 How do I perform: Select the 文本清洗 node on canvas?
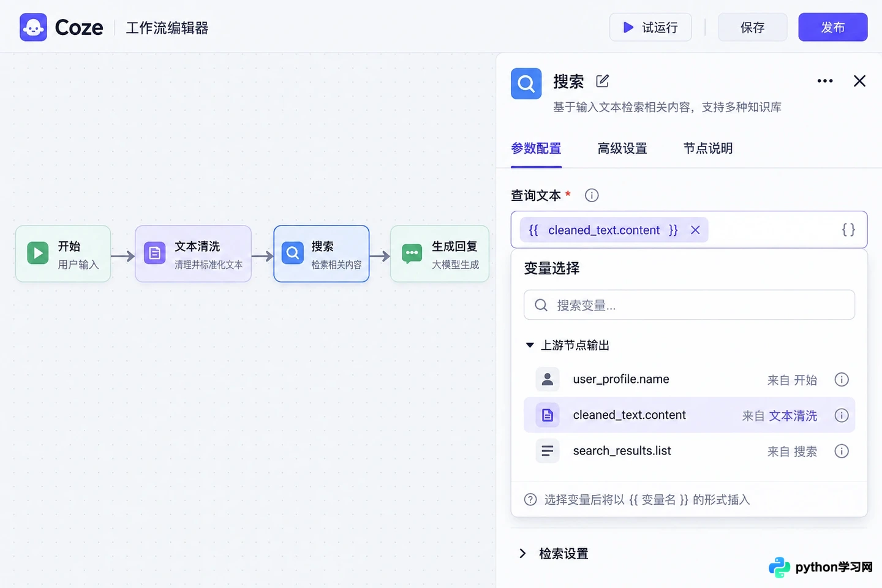[193, 254]
